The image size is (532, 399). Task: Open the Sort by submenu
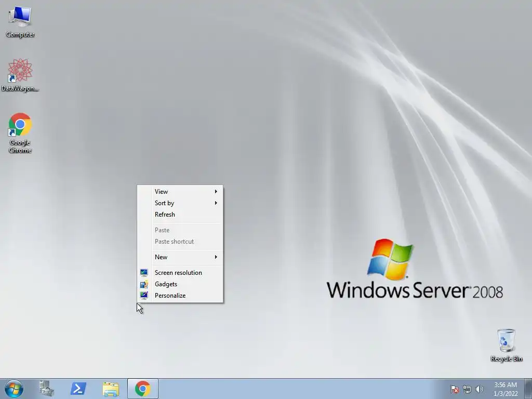(x=180, y=203)
